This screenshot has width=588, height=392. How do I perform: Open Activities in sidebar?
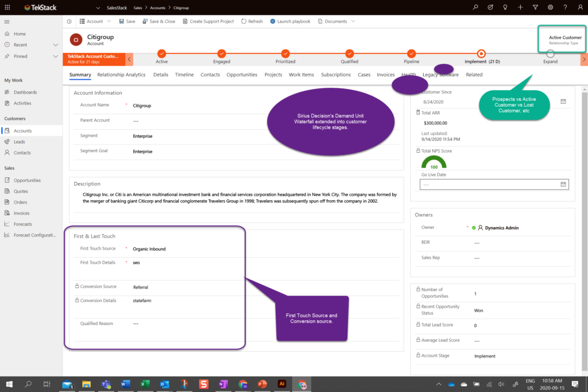[22, 103]
